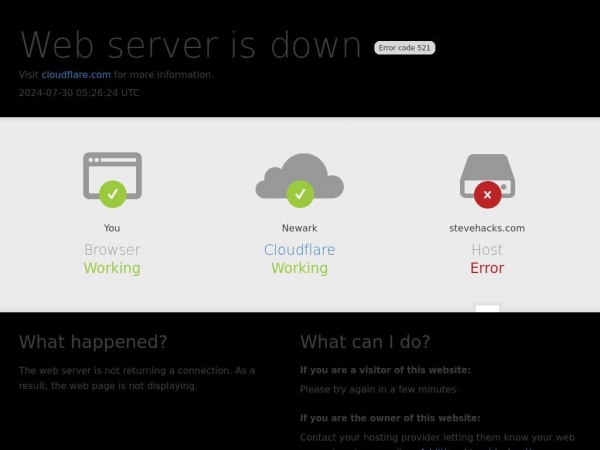Screen dimensions: 600x450
Task: Open the cloudflare.com link in the header
Action: coord(76,75)
